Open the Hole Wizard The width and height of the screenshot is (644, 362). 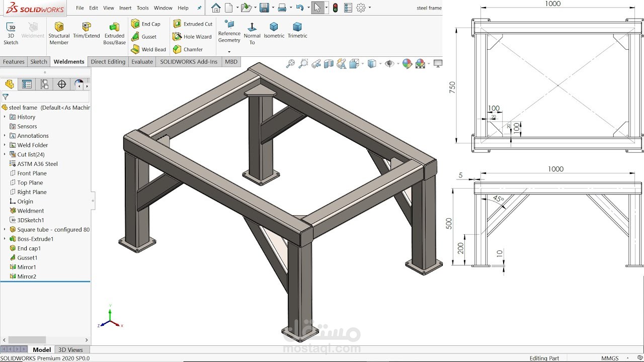(x=192, y=36)
